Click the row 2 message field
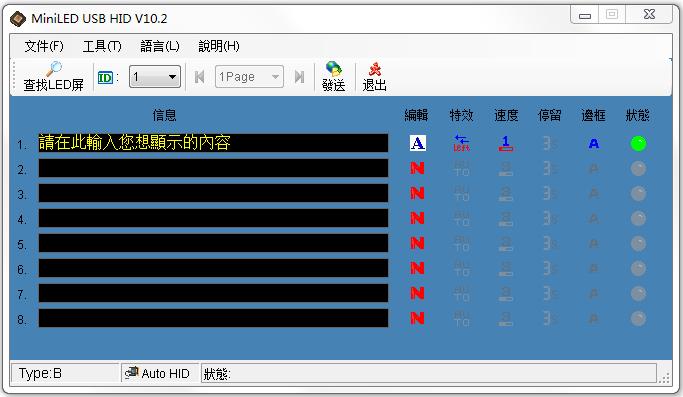This screenshot has height=397, width=683. point(213,168)
